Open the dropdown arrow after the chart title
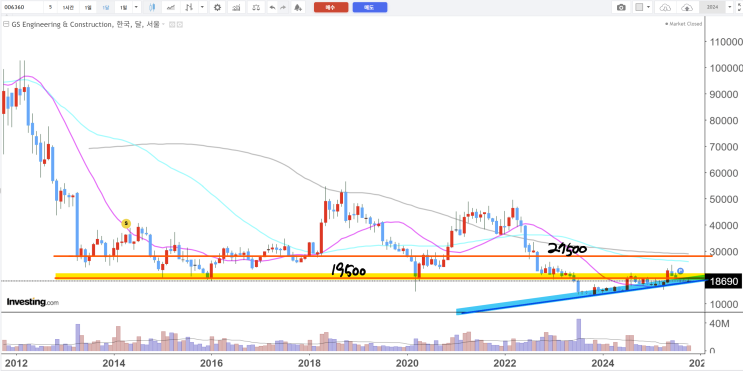Screen dimensions: 743x371 [163, 24]
